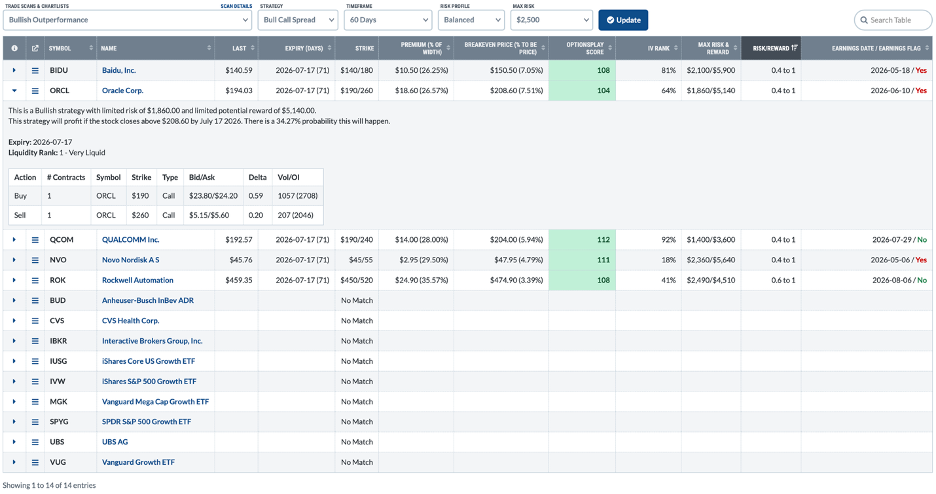This screenshot has height=494, width=936.
Task: Open the Timeframe dropdown showing 60 Days
Action: (388, 20)
